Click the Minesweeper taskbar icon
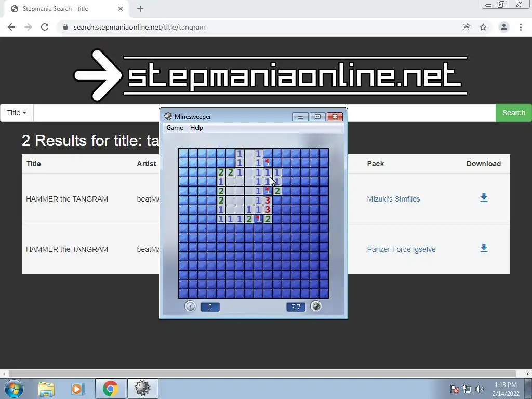The width and height of the screenshot is (532, 399). [x=142, y=389]
